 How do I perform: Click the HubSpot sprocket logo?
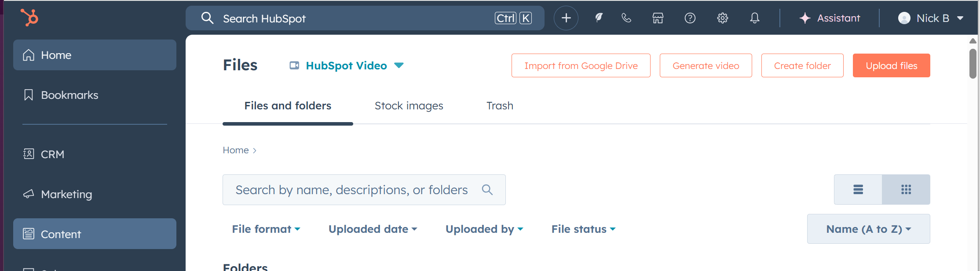tap(29, 18)
